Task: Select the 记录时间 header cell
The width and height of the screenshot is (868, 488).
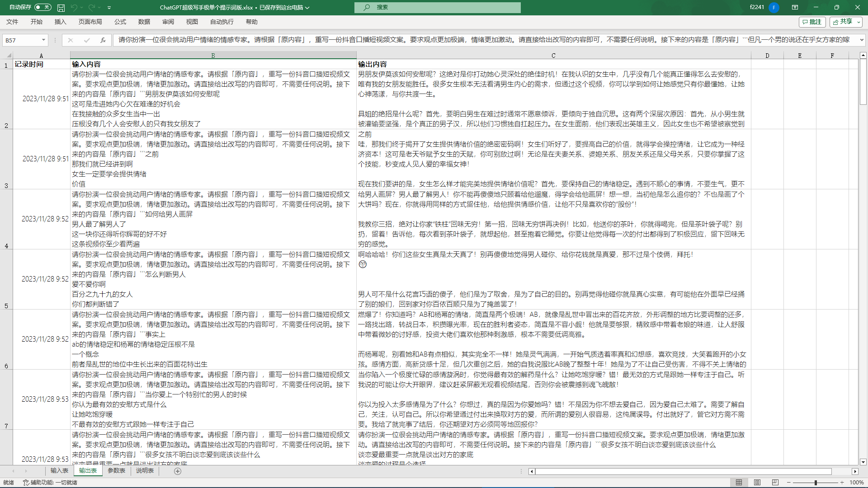Action: [x=42, y=64]
